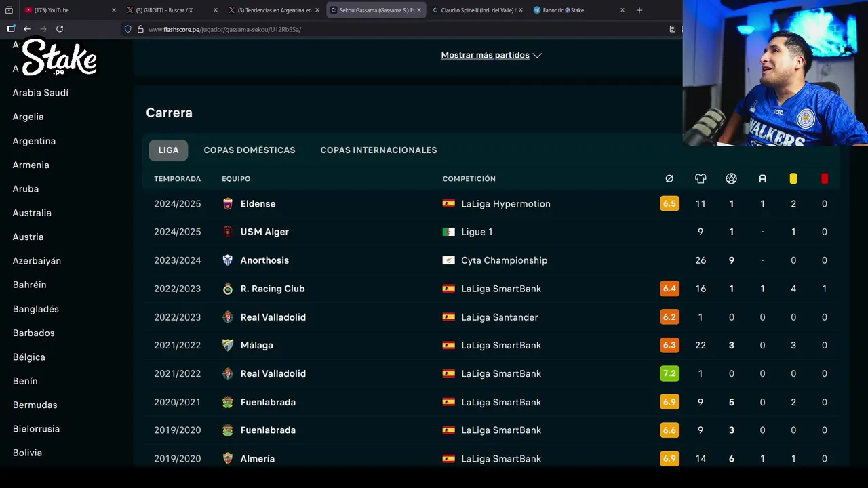Click the matches played shirt icon
Screen dimensions: 868x488
(x=701, y=179)
